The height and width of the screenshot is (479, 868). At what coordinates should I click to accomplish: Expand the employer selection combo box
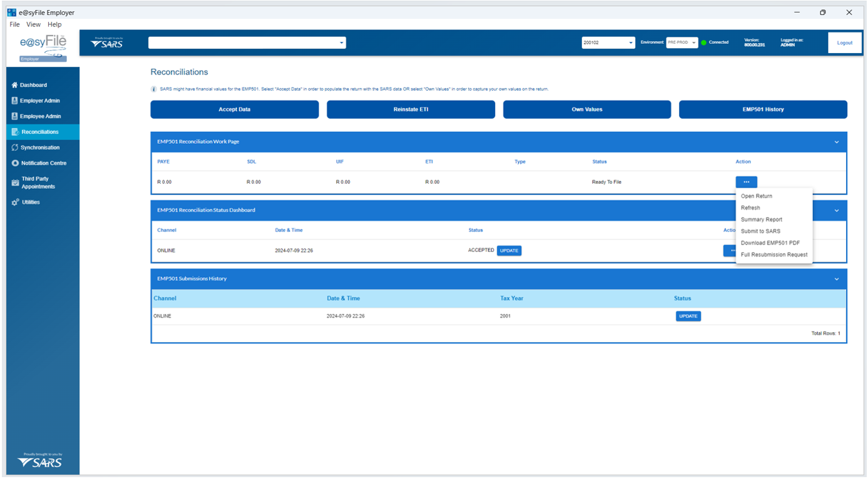[341, 43]
